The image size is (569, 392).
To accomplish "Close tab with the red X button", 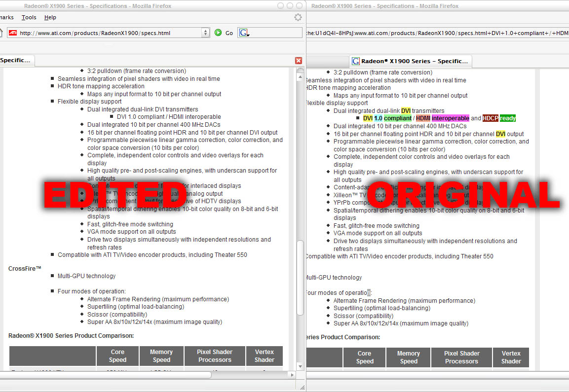I will 298,61.
